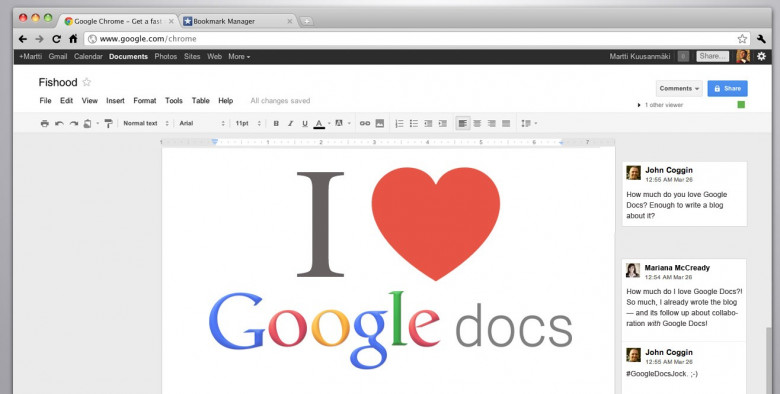Screen dimensions: 780x394
Task: Go back with the browser back arrow
Action: [23, 39]
